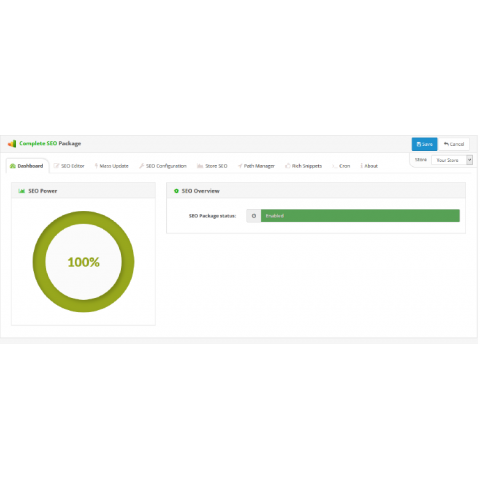Toggle the SEO Package status Enabled switch

[x=353, y=216]
